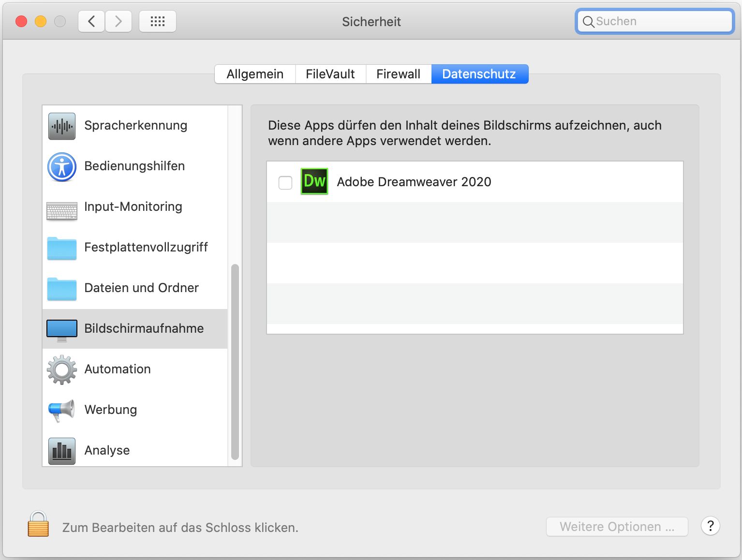Click the Datenschutz tab
The image size is (742, 560).
point(479,74)
